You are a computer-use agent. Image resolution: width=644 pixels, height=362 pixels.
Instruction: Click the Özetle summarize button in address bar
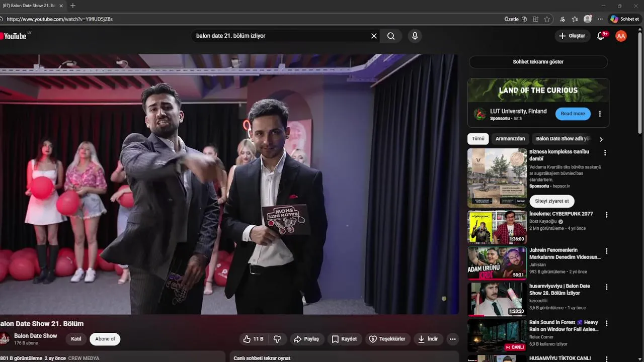516,19
